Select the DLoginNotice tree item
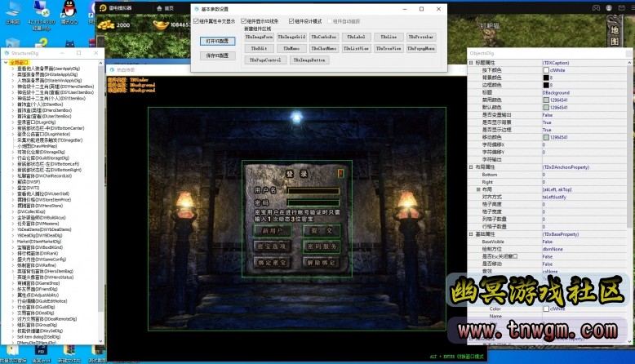This screenshot has width=635, height=364. pos(43,135)
